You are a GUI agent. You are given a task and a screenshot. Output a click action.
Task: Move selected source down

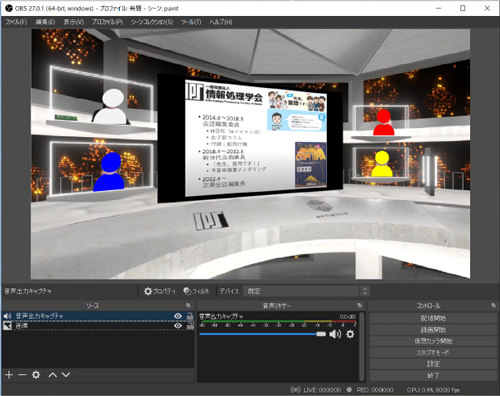(x=66, y=375)
